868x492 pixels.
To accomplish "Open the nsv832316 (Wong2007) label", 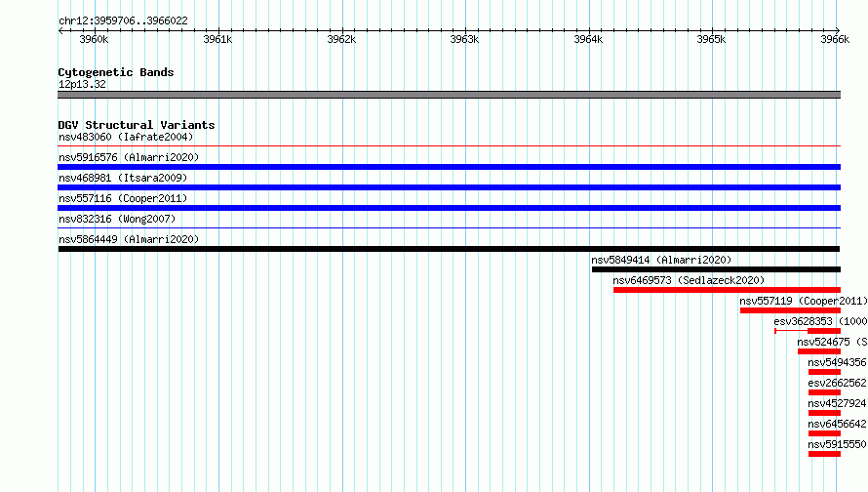I will [117, 219].
